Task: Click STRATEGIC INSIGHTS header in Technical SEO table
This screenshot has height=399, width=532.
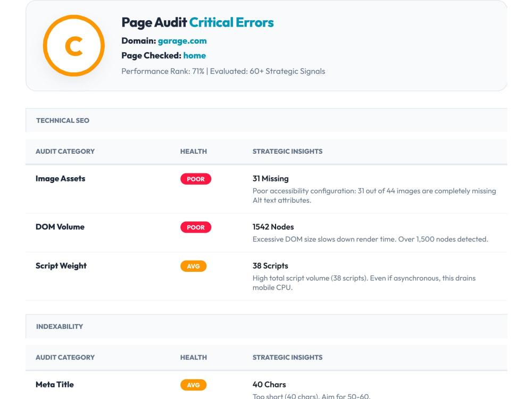Action: (287, 151)
